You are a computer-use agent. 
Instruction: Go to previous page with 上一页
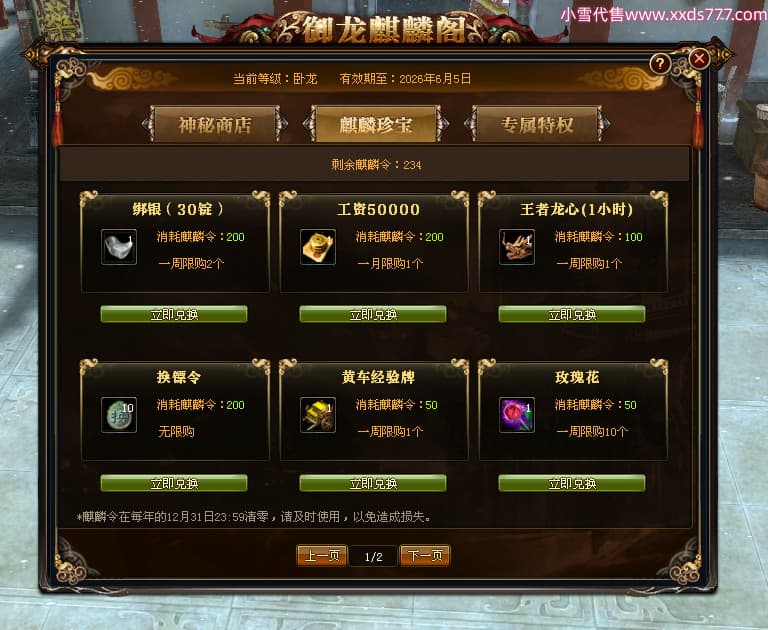coord(322,556)
